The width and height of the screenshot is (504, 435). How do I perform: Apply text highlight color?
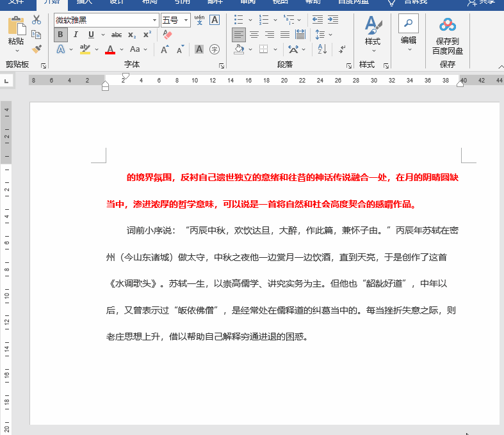[85, 49]
